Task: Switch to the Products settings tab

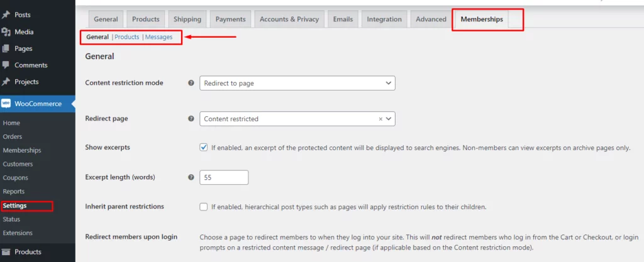Action: click(146, 19)
